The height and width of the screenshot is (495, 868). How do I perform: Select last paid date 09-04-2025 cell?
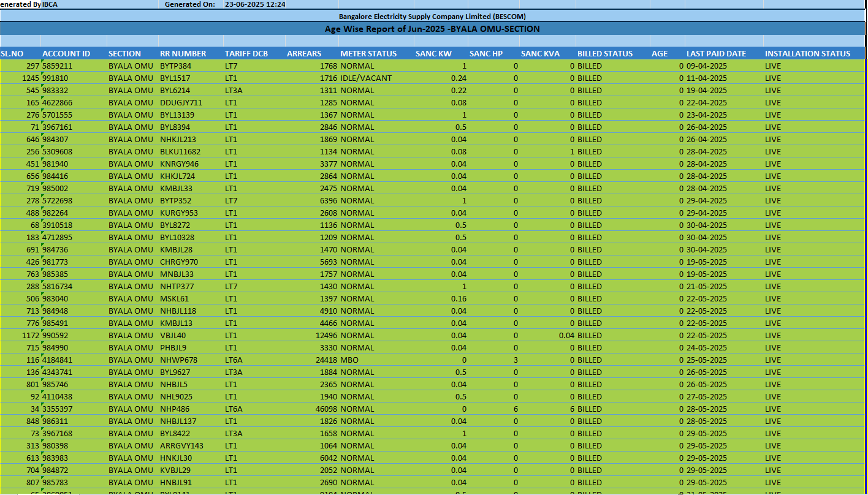(x=723, y=66)
